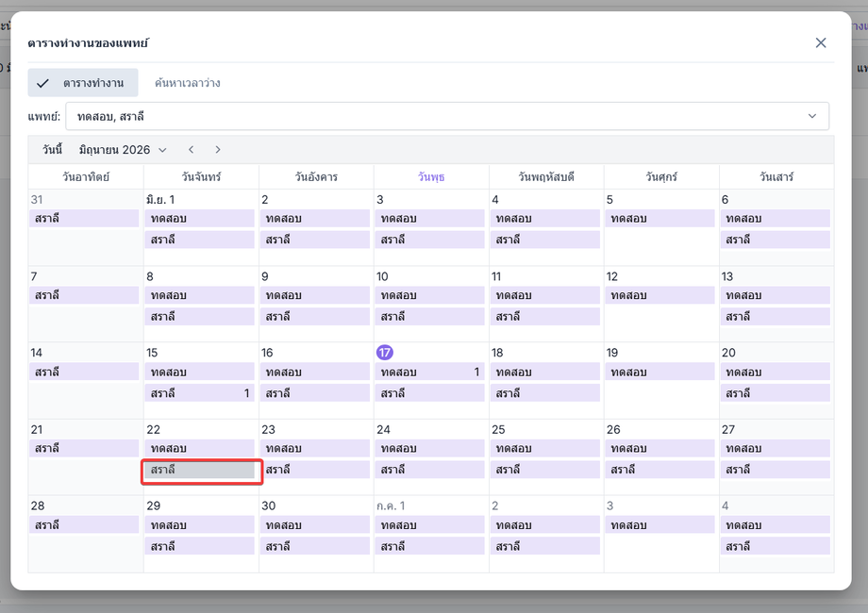This screenshot has width=868, height=613.
Task: Select ทดสอบ entry on June 13
Action: point(775,295)
